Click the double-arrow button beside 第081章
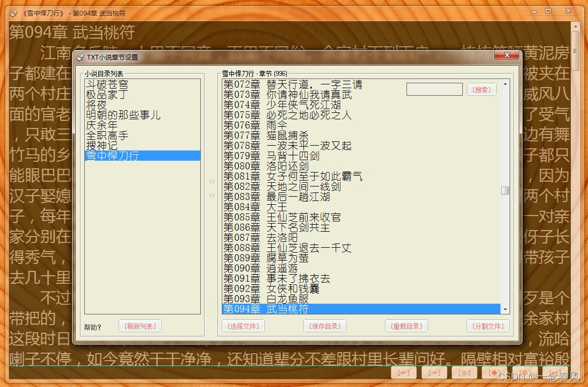This screenshot has height=387, width=588. (x=212, y=181)
